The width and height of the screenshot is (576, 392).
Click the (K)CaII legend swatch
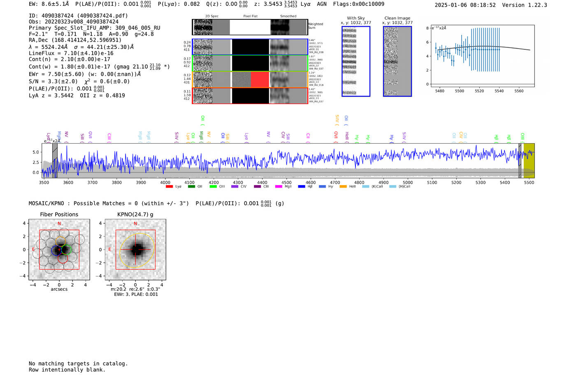point(366,187)
